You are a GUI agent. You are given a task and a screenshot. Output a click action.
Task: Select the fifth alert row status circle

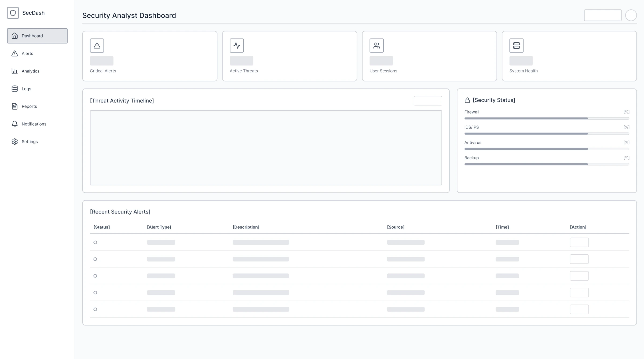click(95, 309)
